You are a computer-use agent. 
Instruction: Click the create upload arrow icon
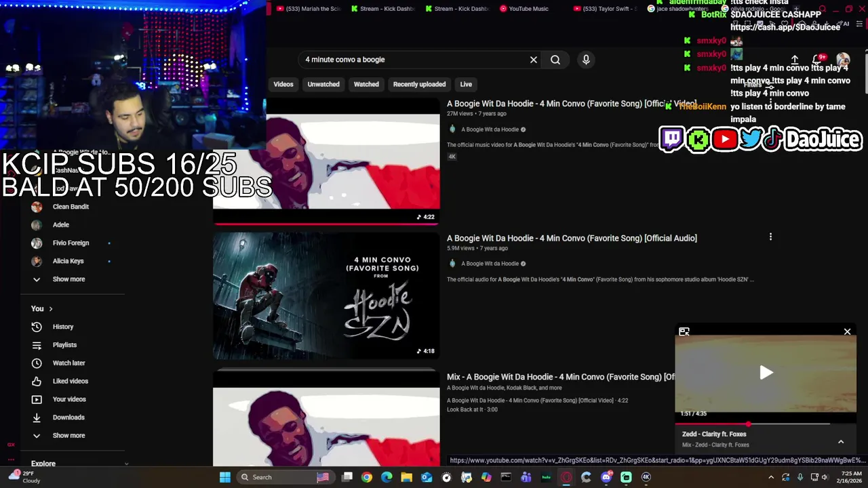point(795,60)
